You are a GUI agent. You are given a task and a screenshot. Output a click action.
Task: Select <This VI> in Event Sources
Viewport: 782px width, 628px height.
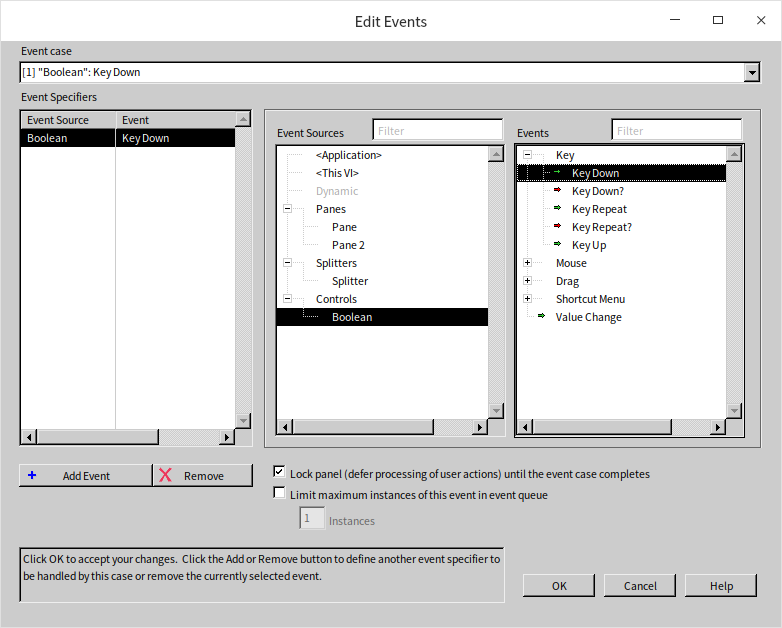pyautogui.click(x=337, y=173)
